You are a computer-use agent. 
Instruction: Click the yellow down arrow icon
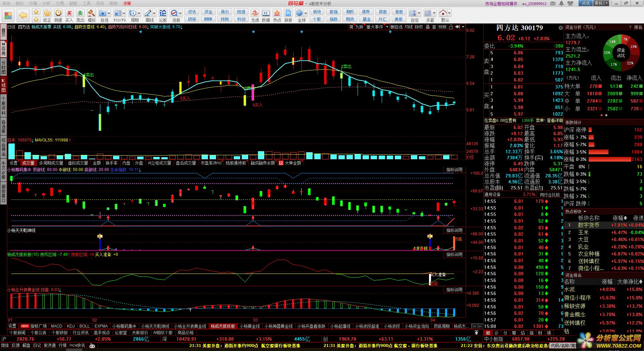(x=36, y=19)
